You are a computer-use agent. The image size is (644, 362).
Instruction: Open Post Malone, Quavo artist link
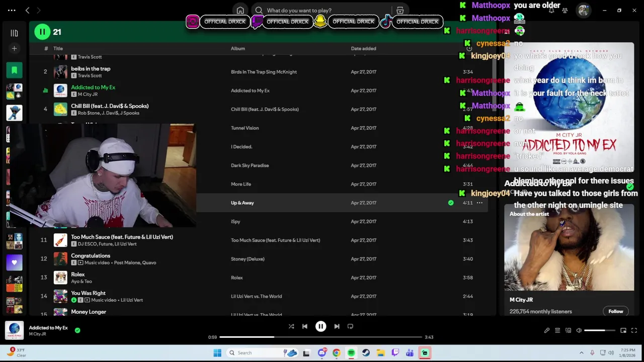tap(135, 262)
